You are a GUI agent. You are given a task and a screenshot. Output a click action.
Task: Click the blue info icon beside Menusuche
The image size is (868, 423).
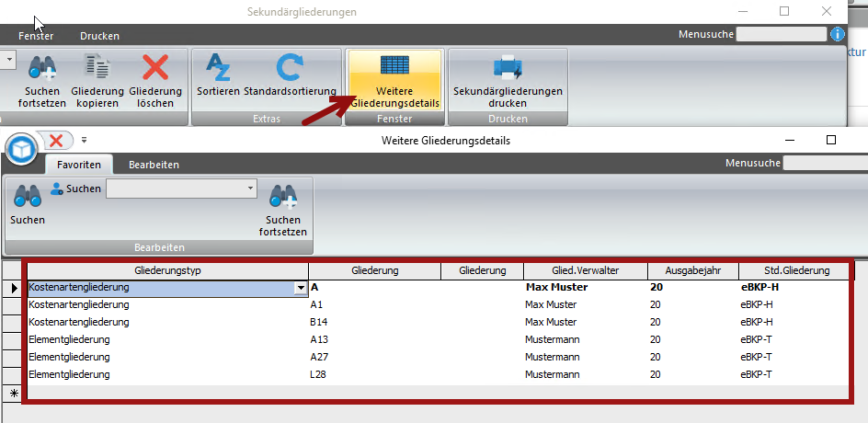click(837, 34)
